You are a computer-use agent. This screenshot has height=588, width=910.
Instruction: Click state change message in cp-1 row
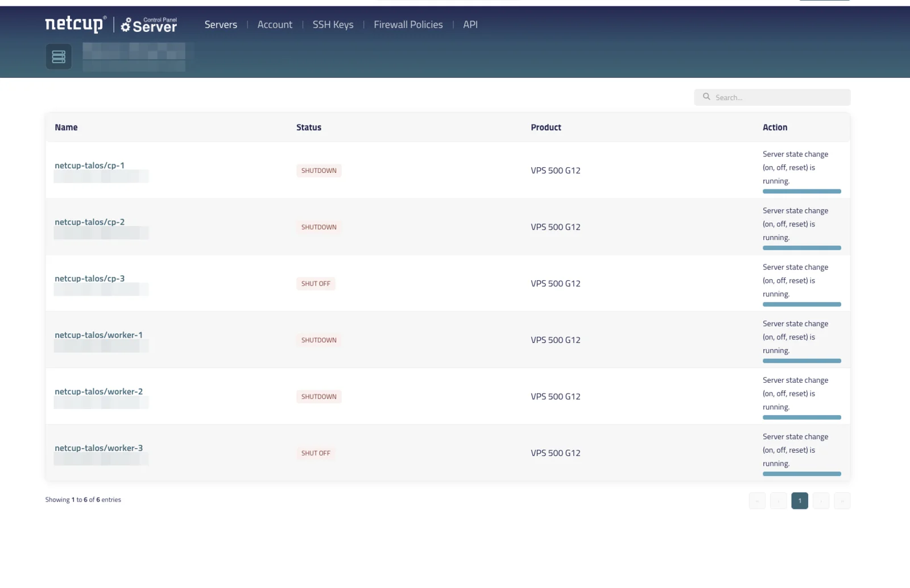click(x=795, y=168)
